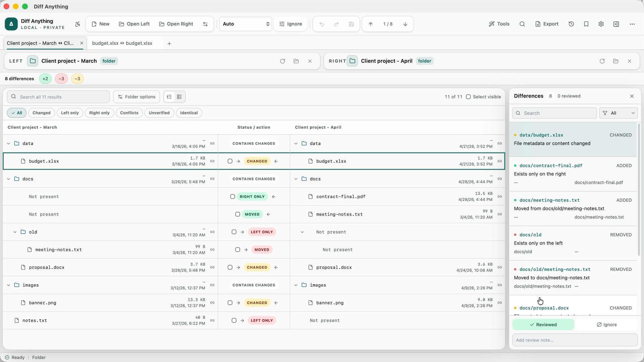Open the search magnifier in top toolbar
This screenshot has width=644, height=362.
click(x=522, y=24)
